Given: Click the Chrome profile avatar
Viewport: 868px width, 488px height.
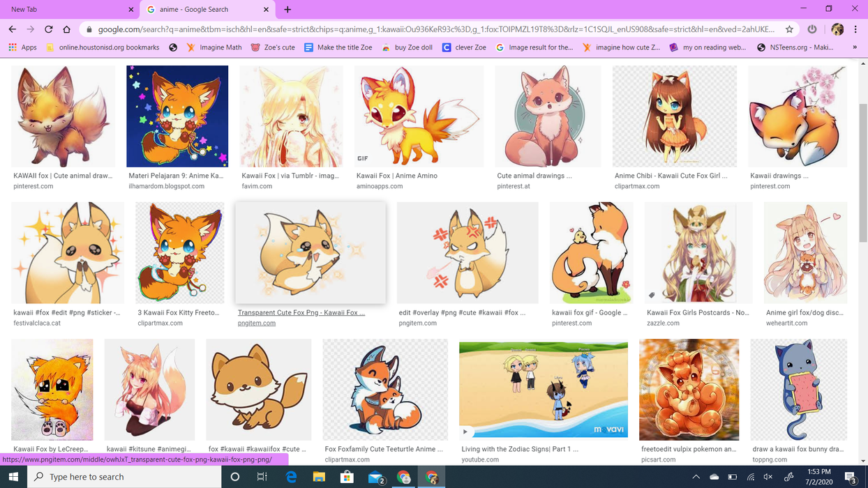Looking at the screenshot, I should point(837,29).
